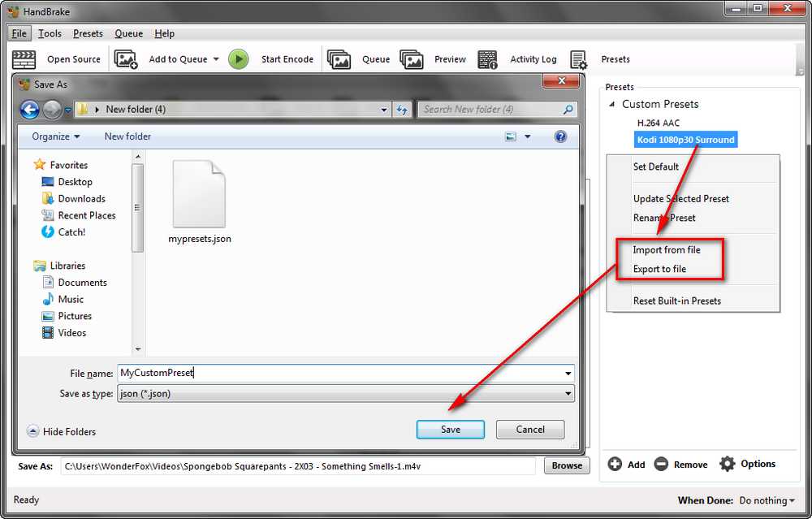Click the navigation pane scroll down arrow
The height and width of the screenshot is (519, 812).
(138, 349)
